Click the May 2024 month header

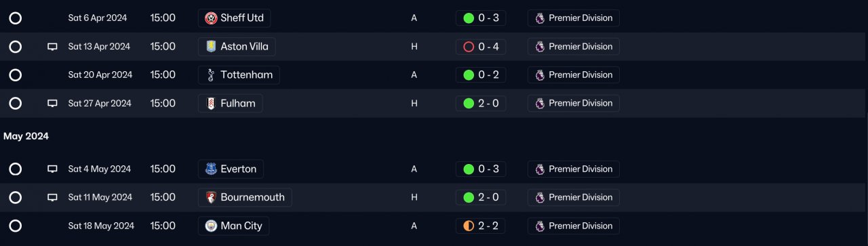(26, 136)
